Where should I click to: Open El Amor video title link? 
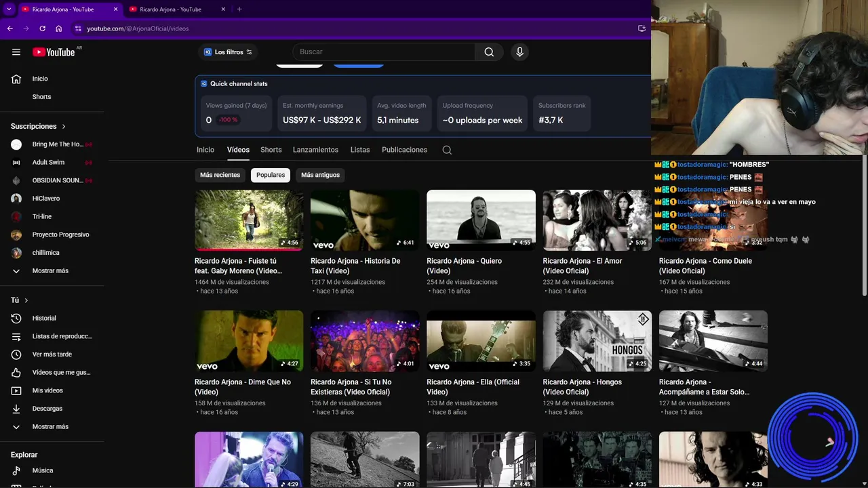point(582,266)
